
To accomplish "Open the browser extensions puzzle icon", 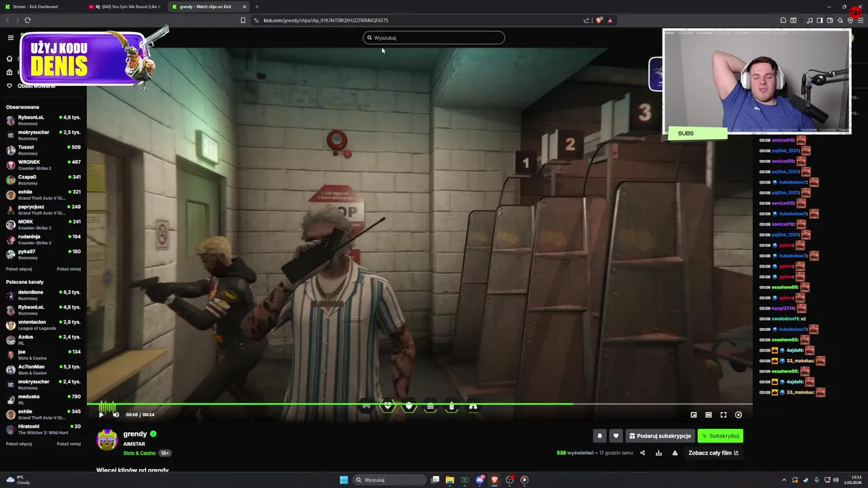I will pyautogui.click(x=783, y=20).
